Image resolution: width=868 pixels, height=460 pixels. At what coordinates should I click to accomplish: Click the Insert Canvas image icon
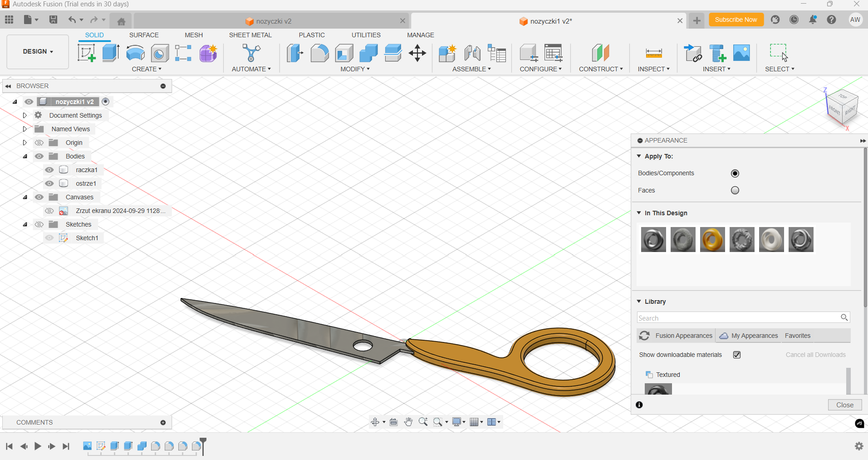741,53
